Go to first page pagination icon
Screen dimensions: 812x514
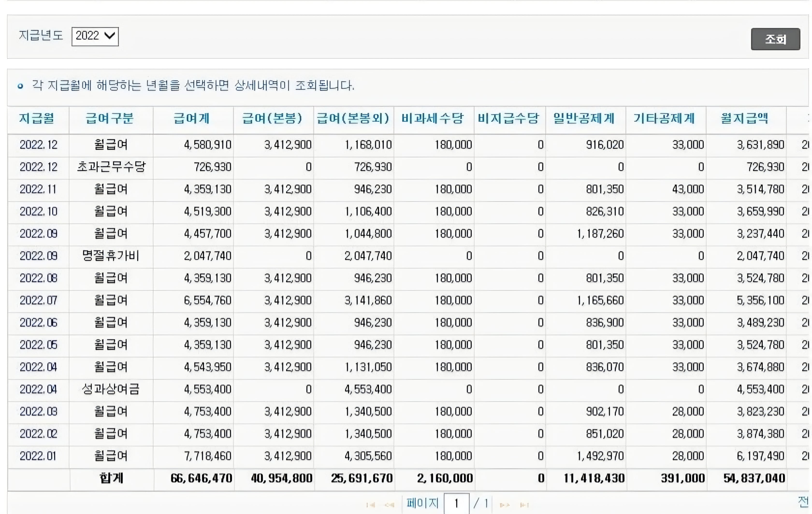point(370,505)
